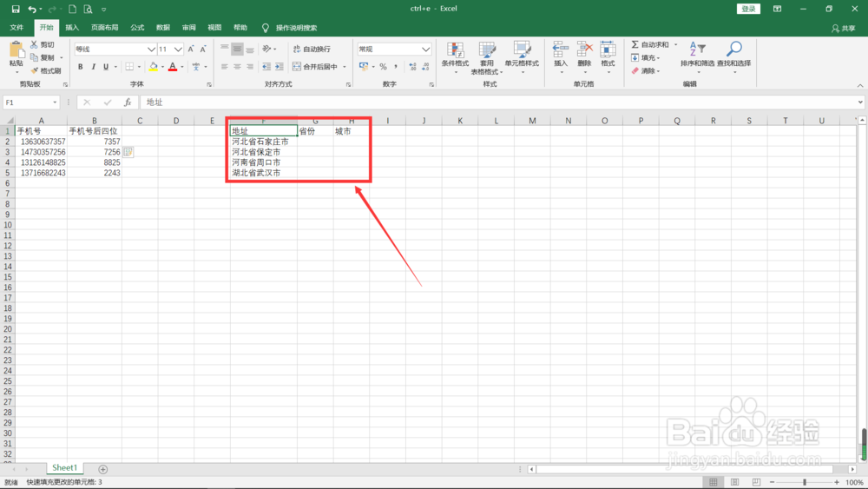868x489 pixels.
Task: Switch to the Formulas (公式) tab
Action: point(137,28)
